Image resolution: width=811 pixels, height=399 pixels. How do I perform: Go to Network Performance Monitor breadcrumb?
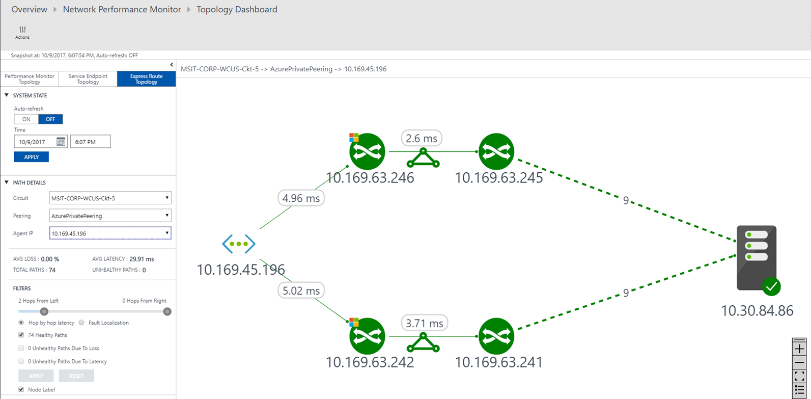(x=122, y=9)
